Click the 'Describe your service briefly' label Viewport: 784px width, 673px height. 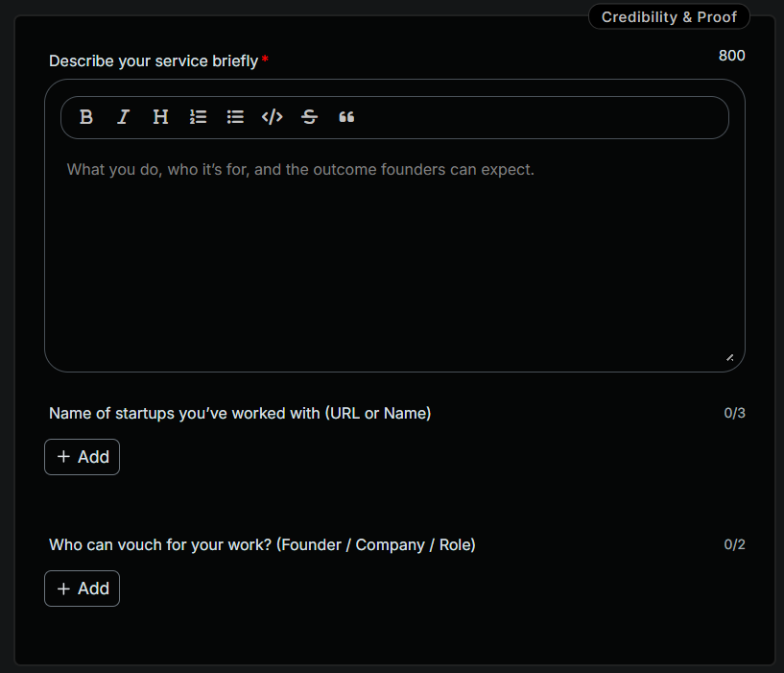click(154, 60)
